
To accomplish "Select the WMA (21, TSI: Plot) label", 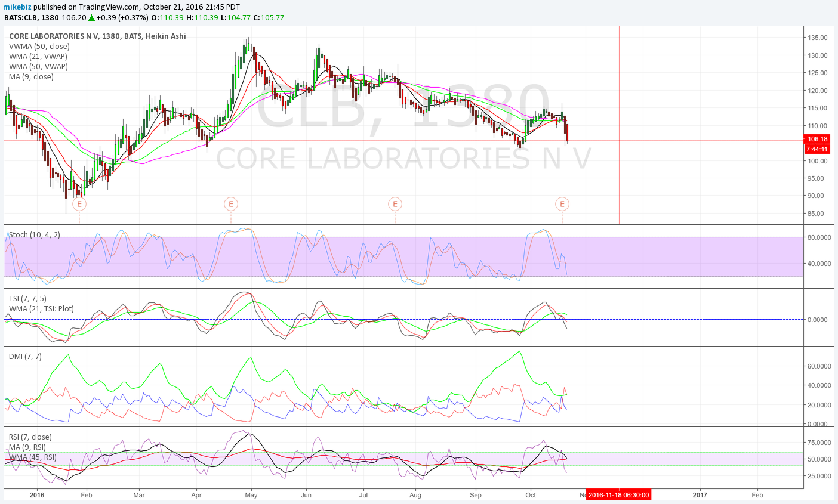I will point(42,308).
